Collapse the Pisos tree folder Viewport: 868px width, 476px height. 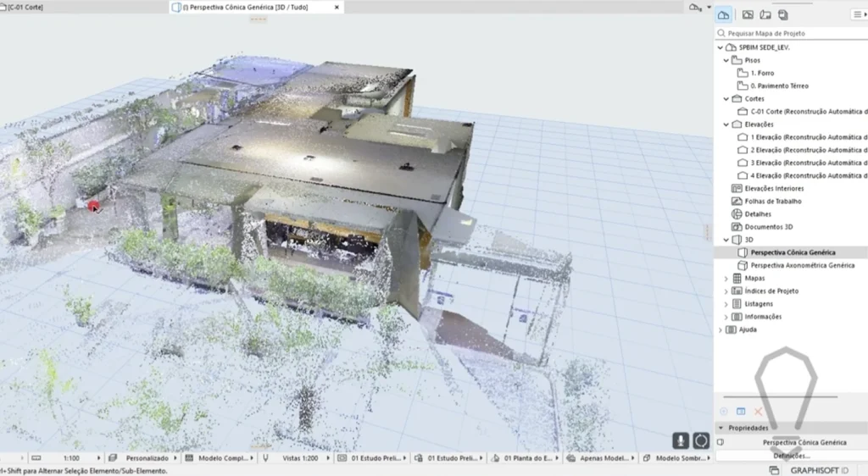(726, 60)
